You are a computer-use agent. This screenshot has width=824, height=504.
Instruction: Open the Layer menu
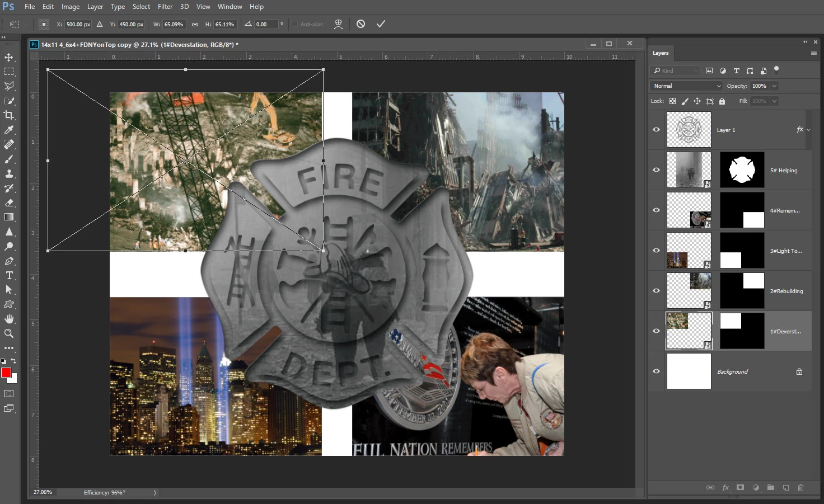(x=95, y=7)
